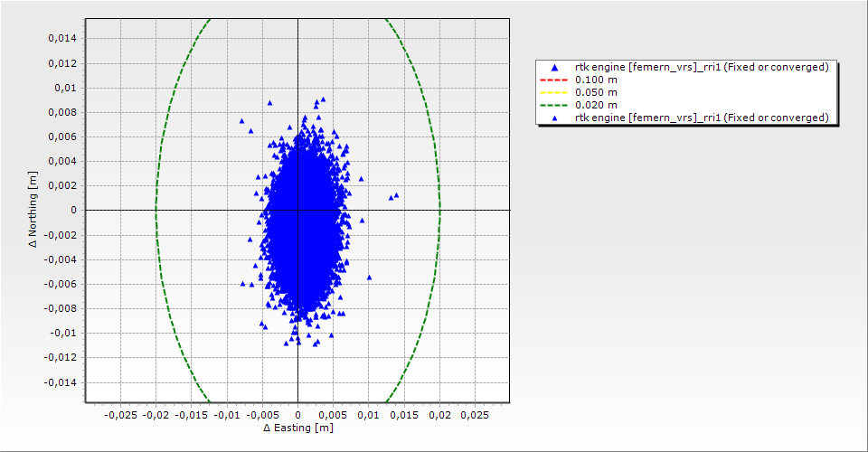This screenshot has height=452, width=868.
Task: Click the bottom "rtk engine [femern_vrs]_rri1" legend label
Action: (x=702, y=118)
